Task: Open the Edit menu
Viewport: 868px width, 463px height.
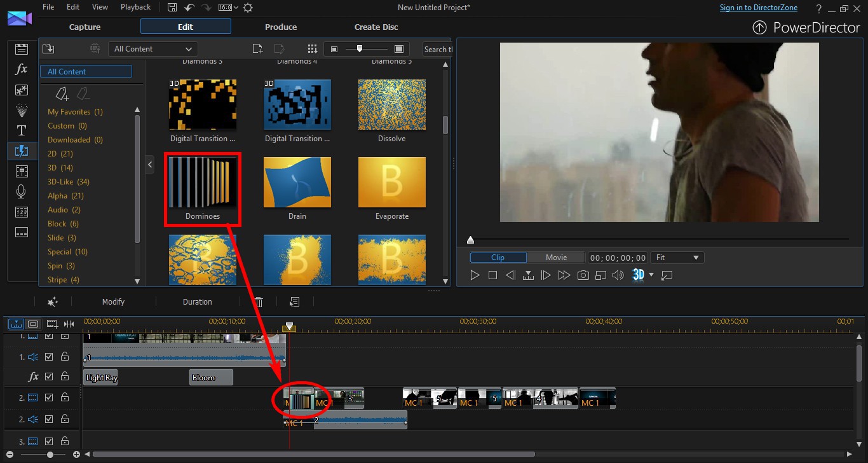Action: click(73, 7)
